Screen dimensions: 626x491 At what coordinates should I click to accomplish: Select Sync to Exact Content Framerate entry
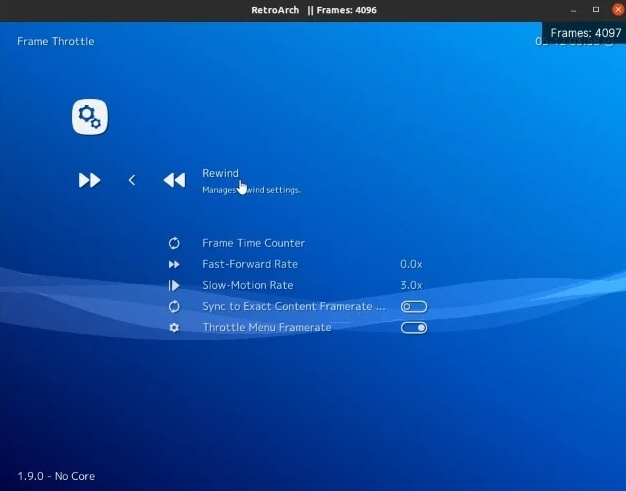pyautogui.click(x=294, y=307)
